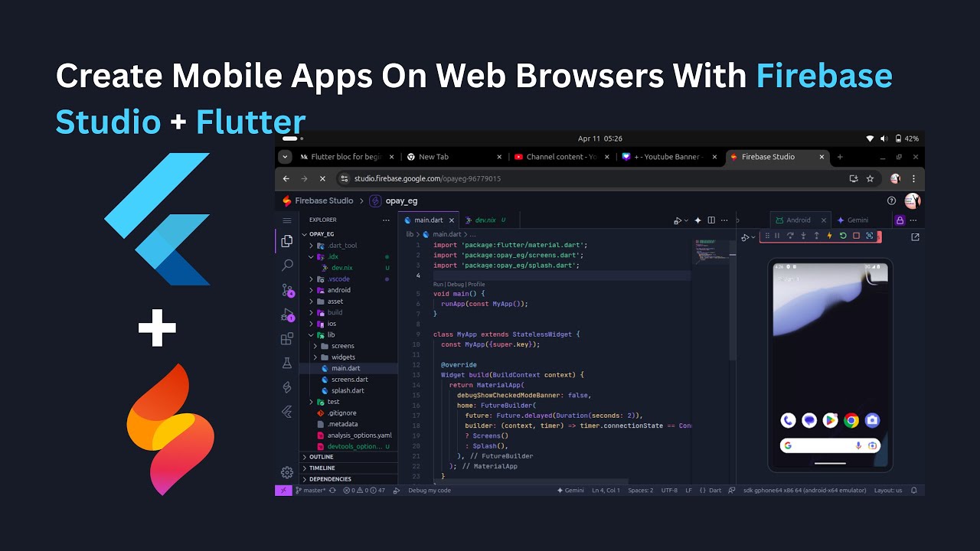Image resolution: width=980 pixels, height=551 pixels.
Task: Switch to the New Tab browser tab
Action: pyautogui.click(x=455, y=157)
